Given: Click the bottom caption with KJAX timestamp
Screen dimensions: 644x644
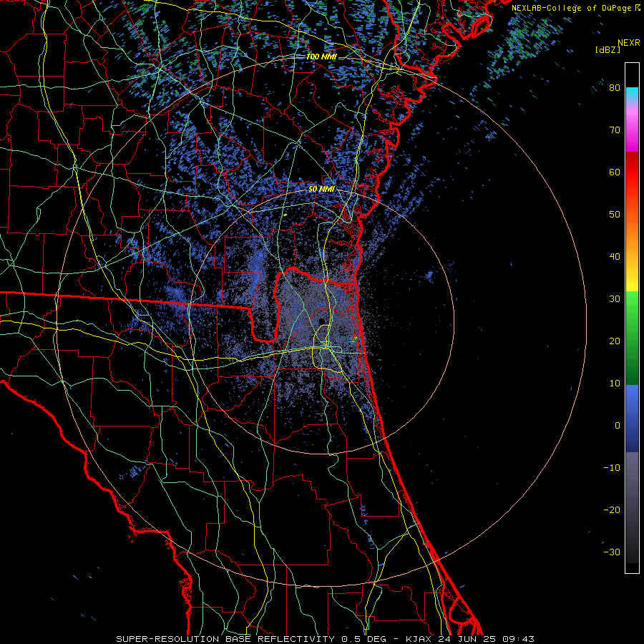Looking at the screenshot, I should tap(325, 639).
